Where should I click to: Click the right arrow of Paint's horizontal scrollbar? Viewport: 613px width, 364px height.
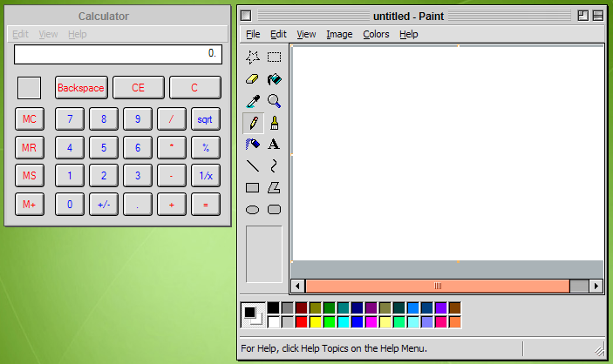point(596,286)
